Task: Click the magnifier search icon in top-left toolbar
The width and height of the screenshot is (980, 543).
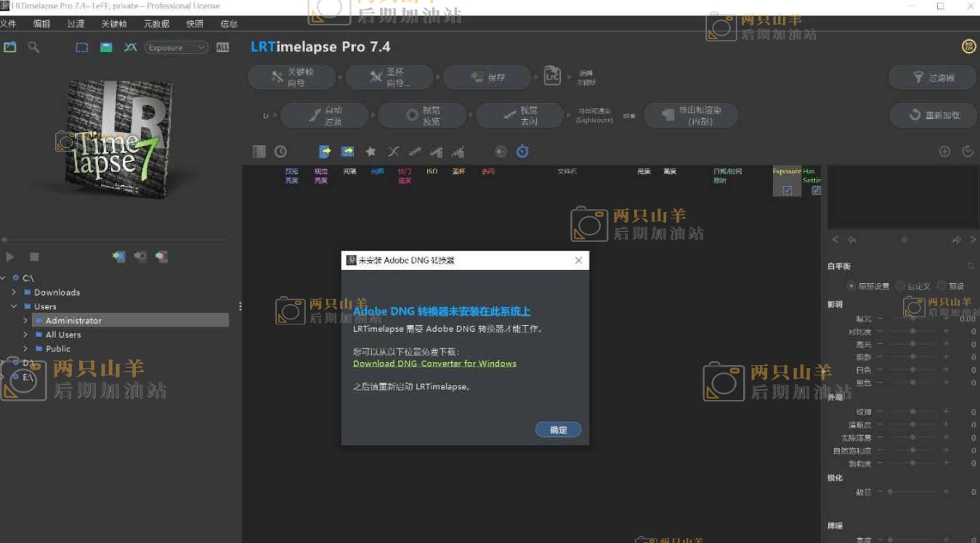Action: pos(33,47)
